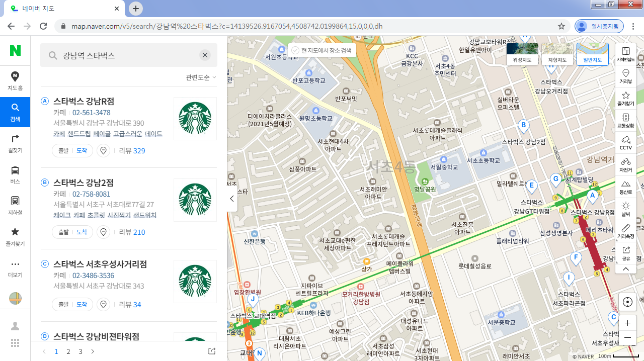Switch to 일반지도 map type
644x361 pixels.
point(593,54)
